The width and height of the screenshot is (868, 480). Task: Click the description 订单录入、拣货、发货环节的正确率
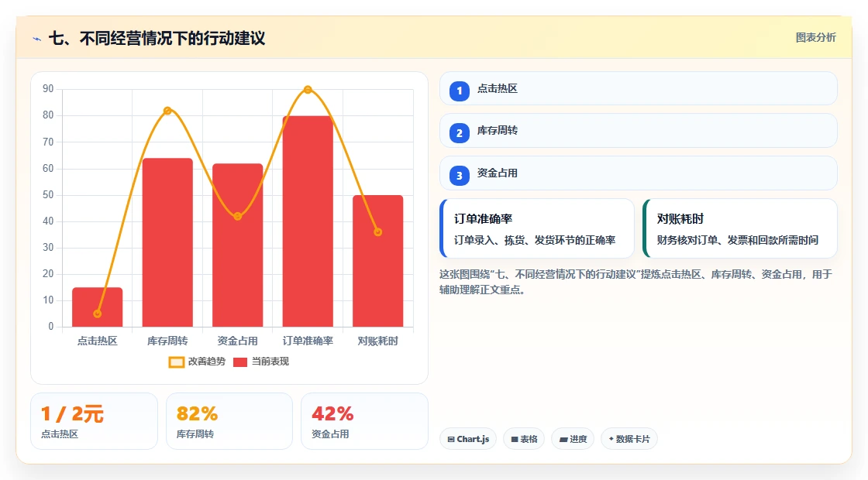coord(535,240)
